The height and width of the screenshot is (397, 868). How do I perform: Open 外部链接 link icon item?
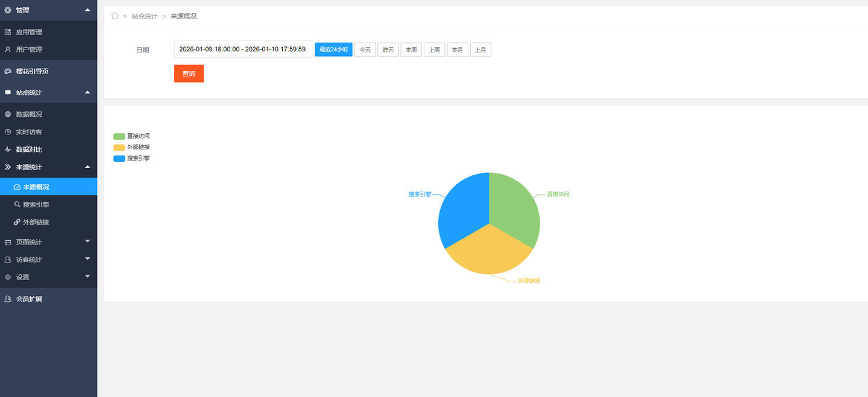click(17, 222)
